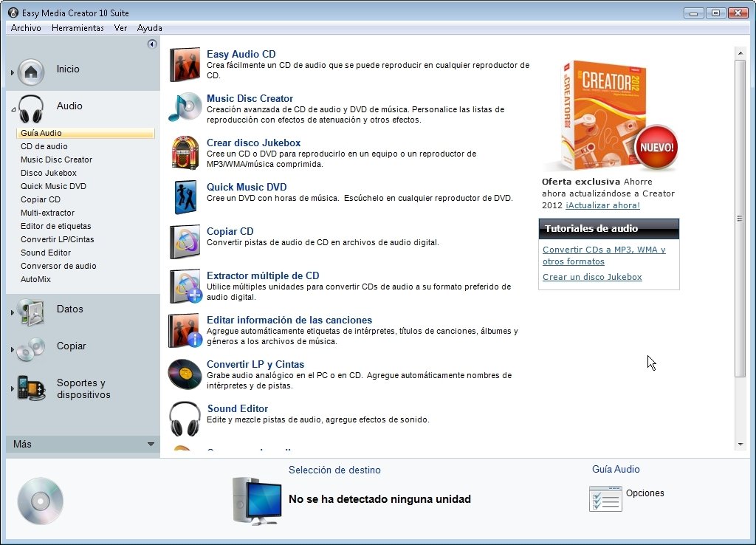
Task: Select Editor de etiquetas in the sidebar
Action: pyautogui.click(x=56, y=226)
